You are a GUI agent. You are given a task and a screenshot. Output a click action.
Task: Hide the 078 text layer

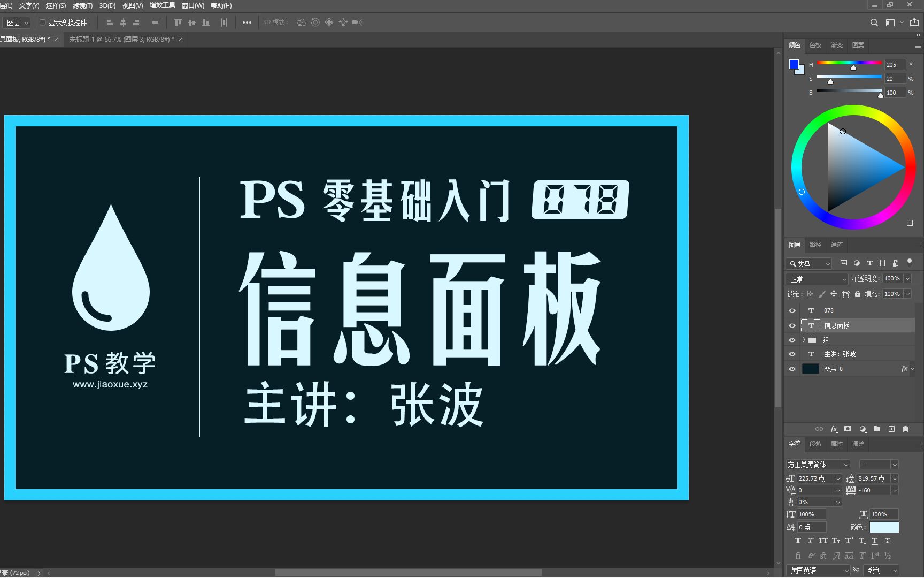point(792,310)
